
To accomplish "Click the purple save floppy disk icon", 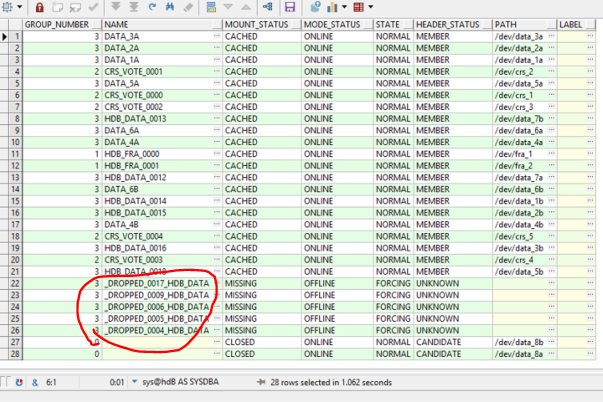I will click(290, 7).
